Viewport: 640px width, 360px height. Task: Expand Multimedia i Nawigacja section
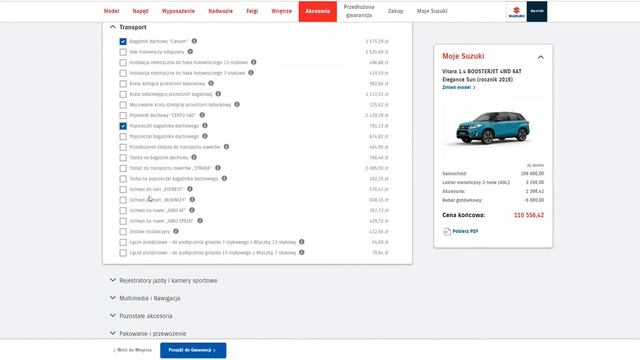tap(113, 298)
